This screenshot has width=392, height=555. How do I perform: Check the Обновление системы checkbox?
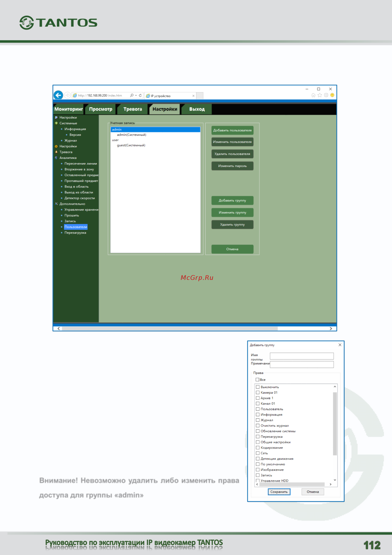pyautogui.click(x=258, y=431)
